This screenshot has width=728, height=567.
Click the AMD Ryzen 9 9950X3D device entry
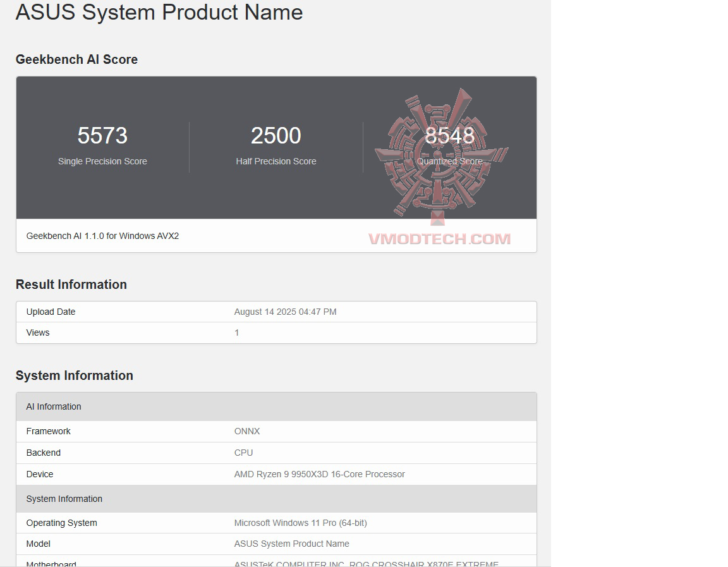click(318, 474)
